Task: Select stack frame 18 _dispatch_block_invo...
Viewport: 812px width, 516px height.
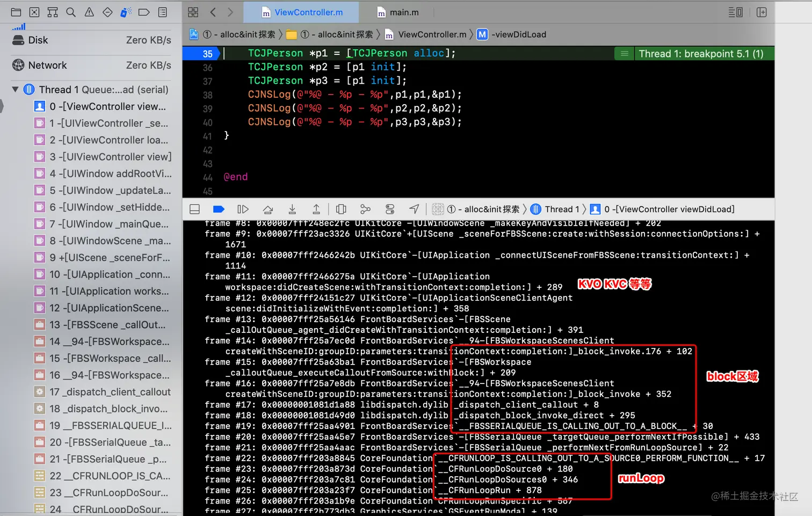Action: [102, 409]
